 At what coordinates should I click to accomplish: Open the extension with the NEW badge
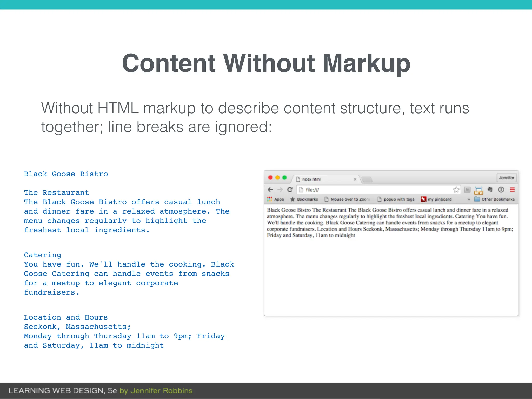click(x=478, y=190)
